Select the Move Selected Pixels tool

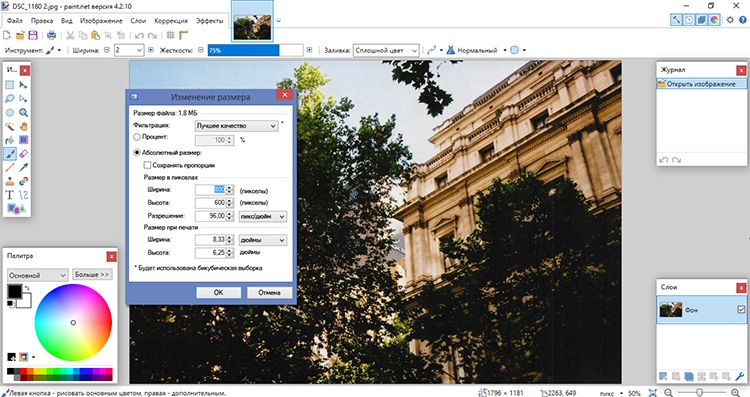coord(23,85)
